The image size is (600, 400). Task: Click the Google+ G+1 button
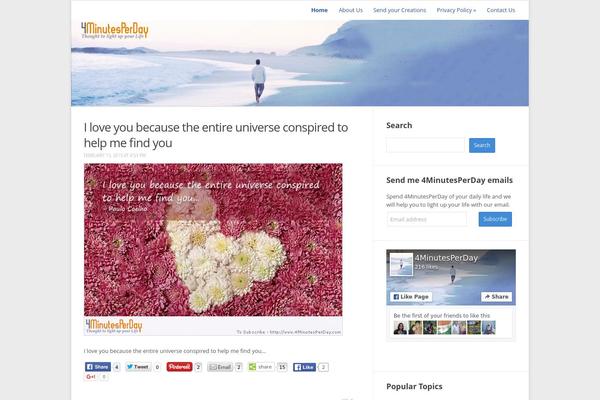pos(91,377)
